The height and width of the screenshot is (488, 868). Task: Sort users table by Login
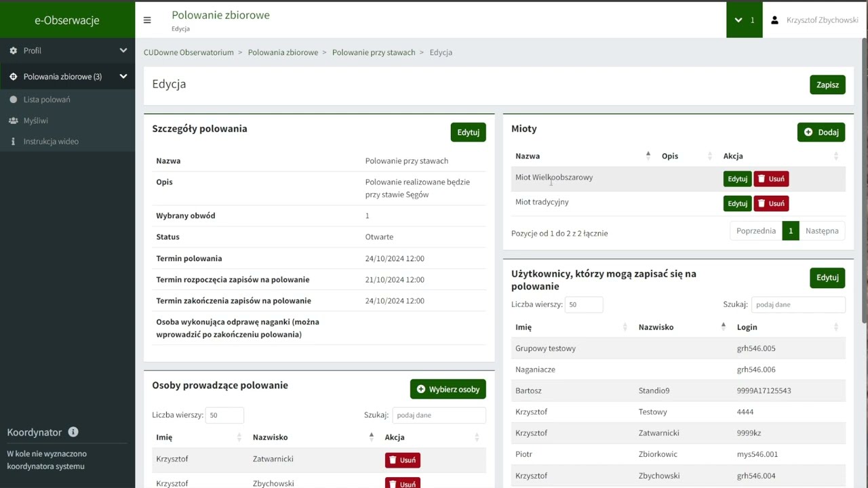pos(789,327)
